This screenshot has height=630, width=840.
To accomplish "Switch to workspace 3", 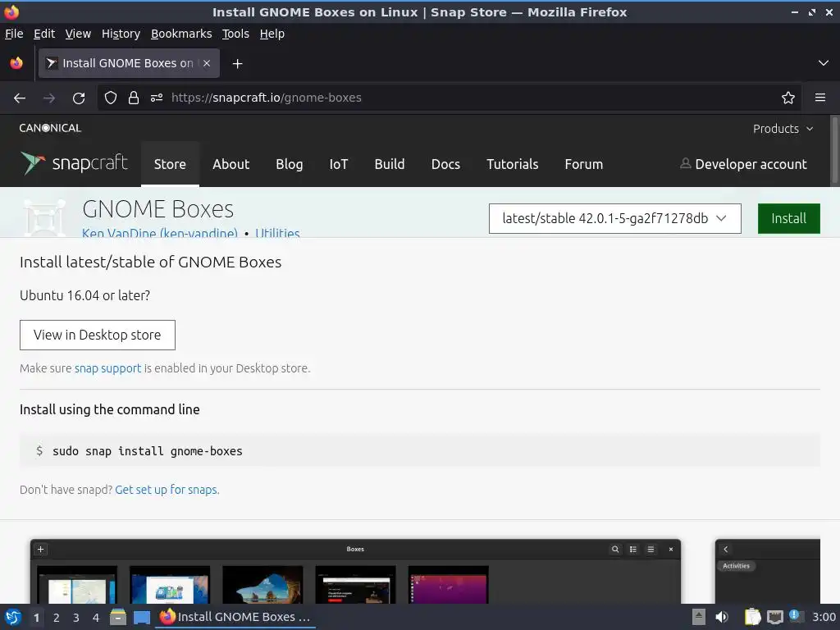I will [76, 618].
